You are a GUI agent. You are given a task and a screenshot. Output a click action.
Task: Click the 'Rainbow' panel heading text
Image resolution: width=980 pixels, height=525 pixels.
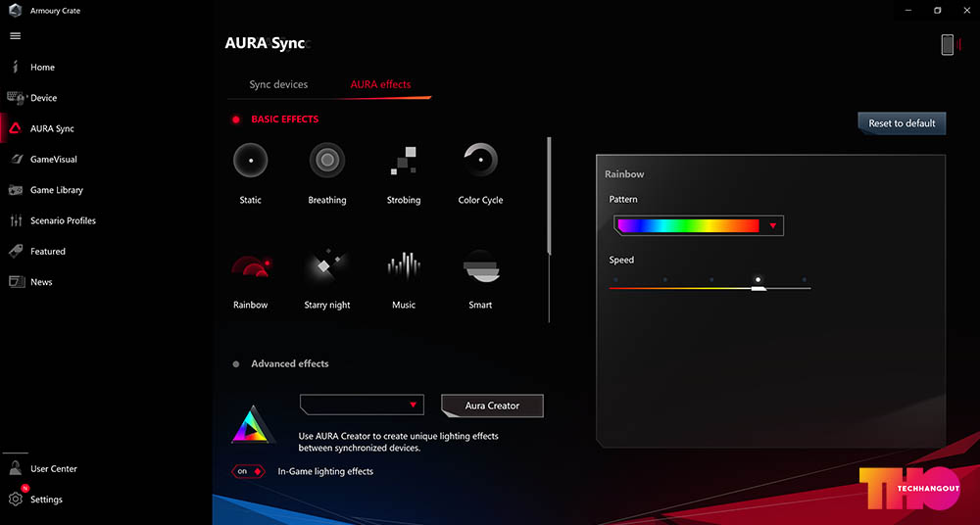coord(624,174)
